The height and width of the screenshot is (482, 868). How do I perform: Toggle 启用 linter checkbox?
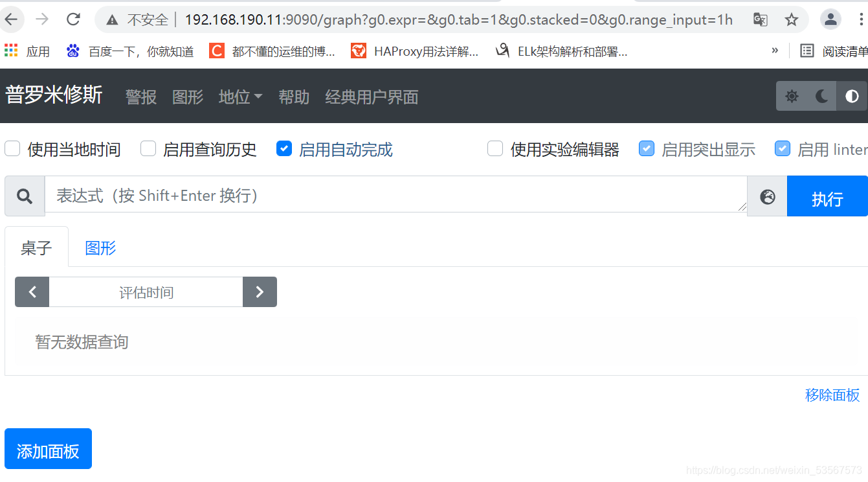click(783, 148)
